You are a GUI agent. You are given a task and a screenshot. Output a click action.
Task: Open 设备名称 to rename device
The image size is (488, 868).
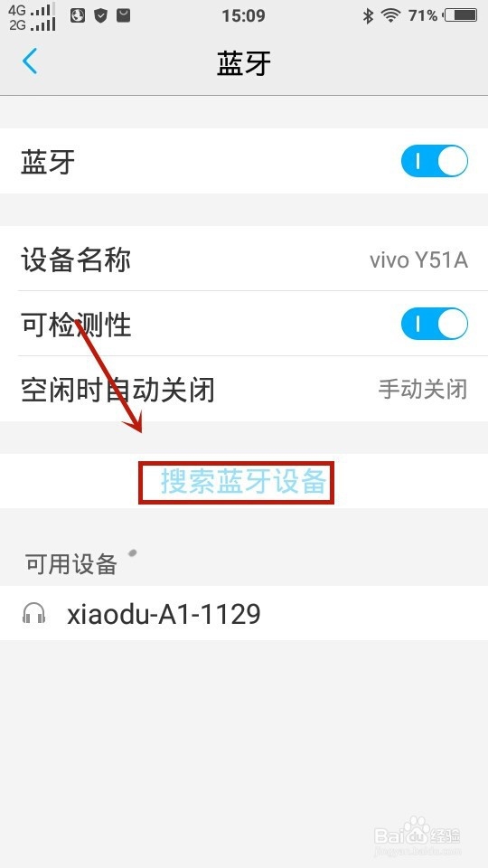point(244,259)
